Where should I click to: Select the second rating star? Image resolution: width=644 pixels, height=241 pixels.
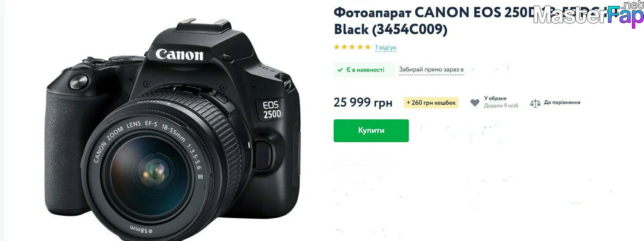[344, 47]
